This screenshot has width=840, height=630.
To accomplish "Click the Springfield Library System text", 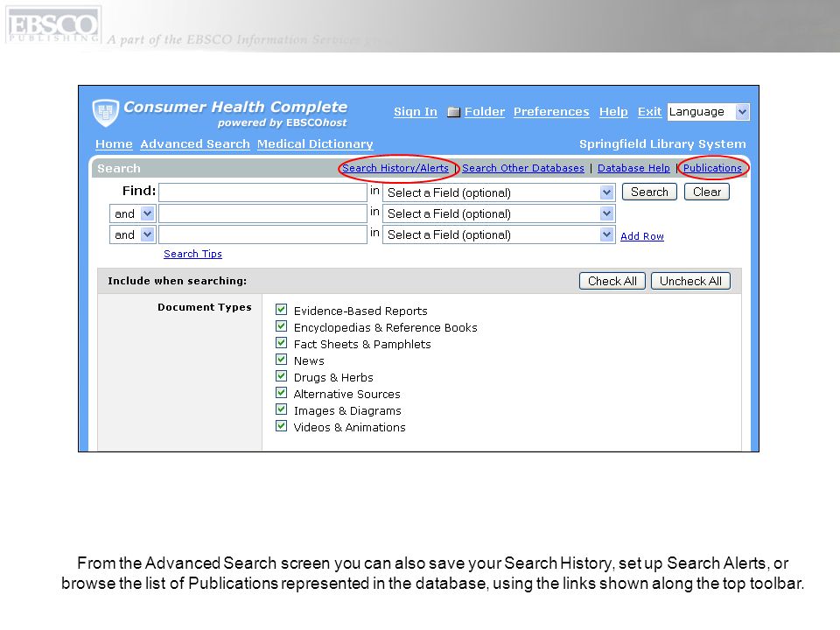I will pos(662,144).
